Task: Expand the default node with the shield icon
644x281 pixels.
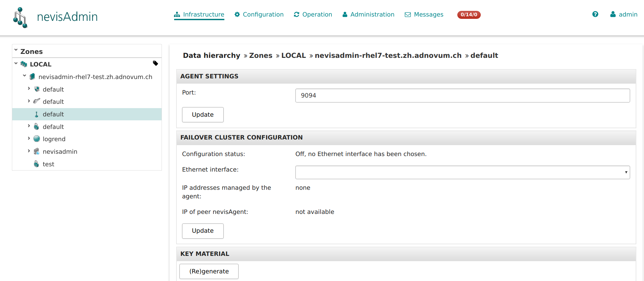Action: (29, 89)
